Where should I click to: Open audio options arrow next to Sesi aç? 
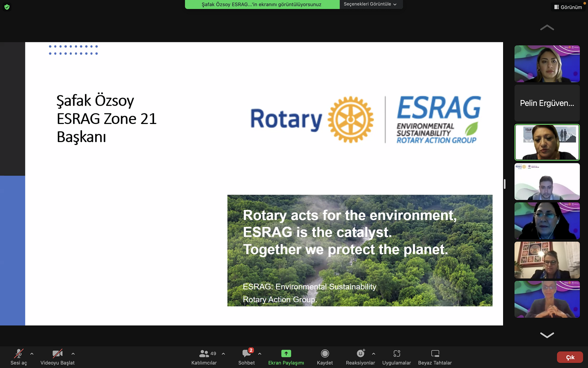[x=32, y=354]
